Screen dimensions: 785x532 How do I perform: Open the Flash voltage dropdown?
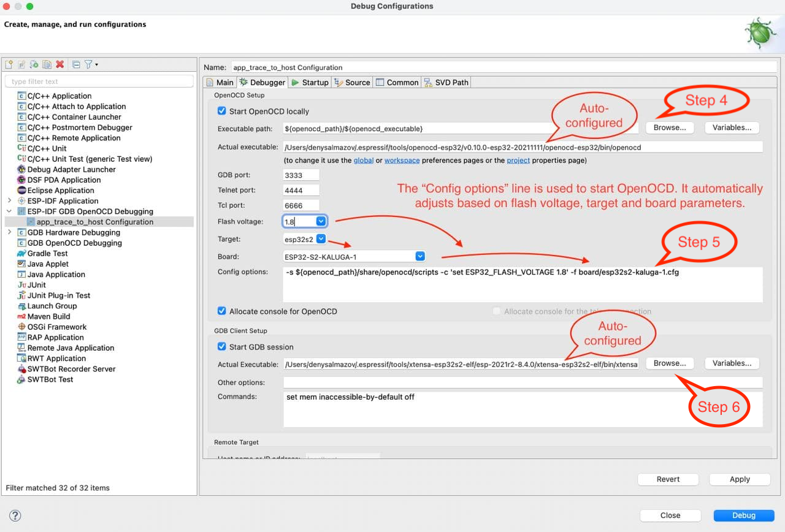point(321,221)
